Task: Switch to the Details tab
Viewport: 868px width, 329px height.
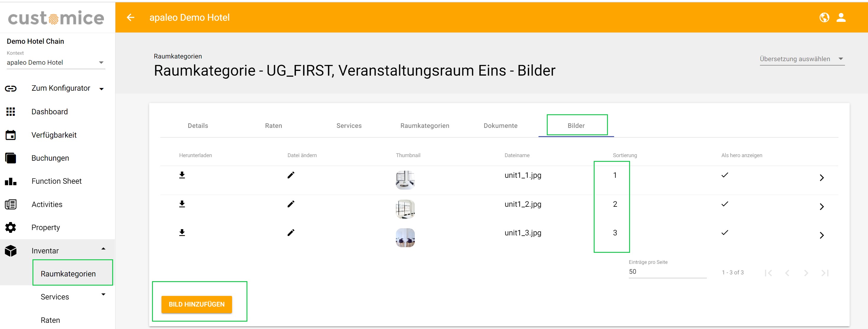Action: point(198,126)
